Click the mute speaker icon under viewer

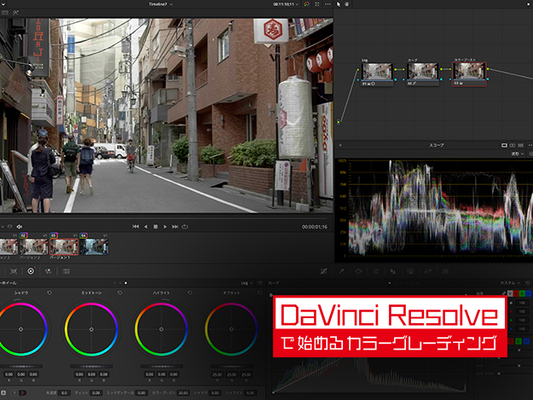[19, 226]
